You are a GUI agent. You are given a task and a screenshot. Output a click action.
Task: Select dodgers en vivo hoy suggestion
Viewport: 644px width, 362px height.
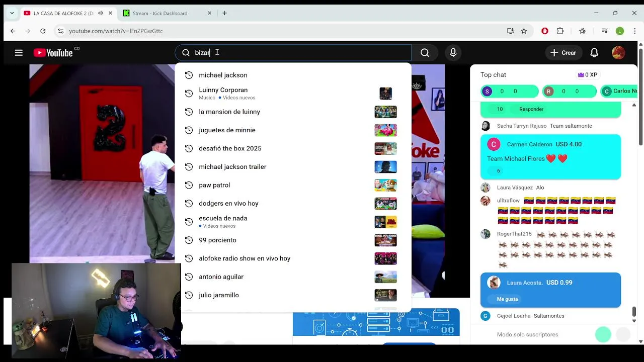293,204
